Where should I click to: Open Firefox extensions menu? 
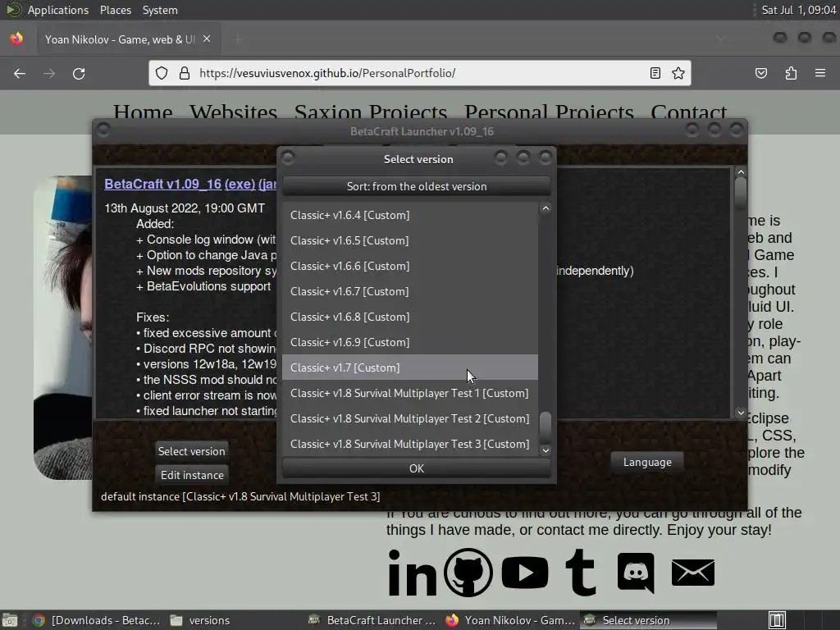(x=791, y=73)
